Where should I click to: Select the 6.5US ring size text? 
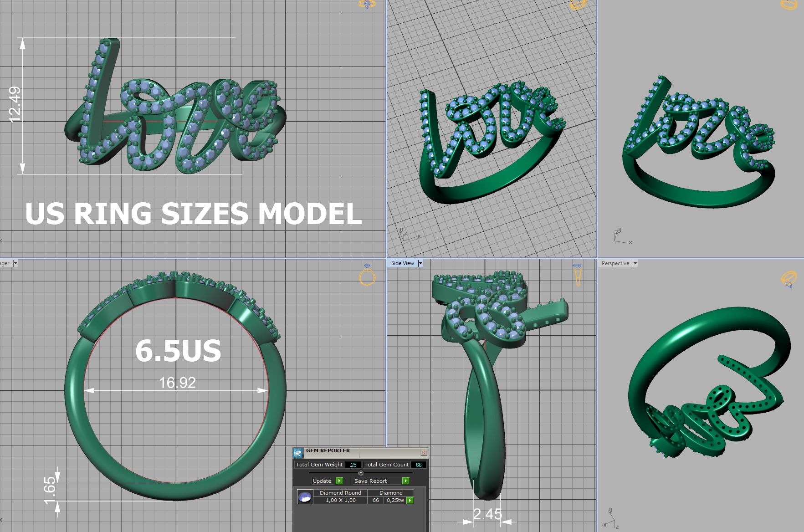178,351
